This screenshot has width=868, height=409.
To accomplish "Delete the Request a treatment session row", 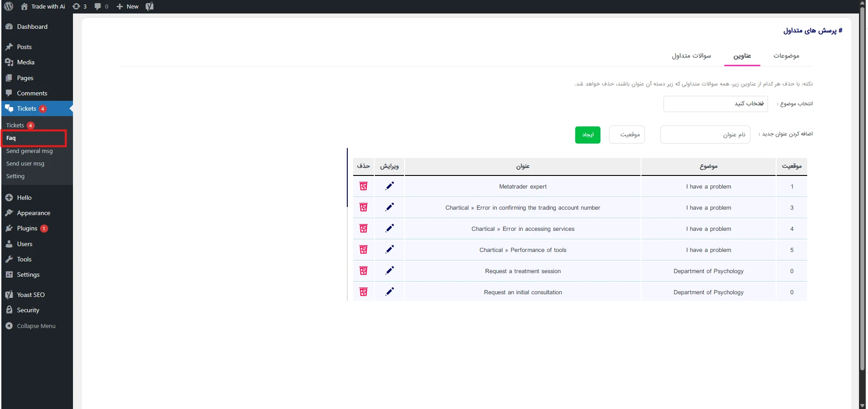I will pyautogui.click(x=364, y=271).
